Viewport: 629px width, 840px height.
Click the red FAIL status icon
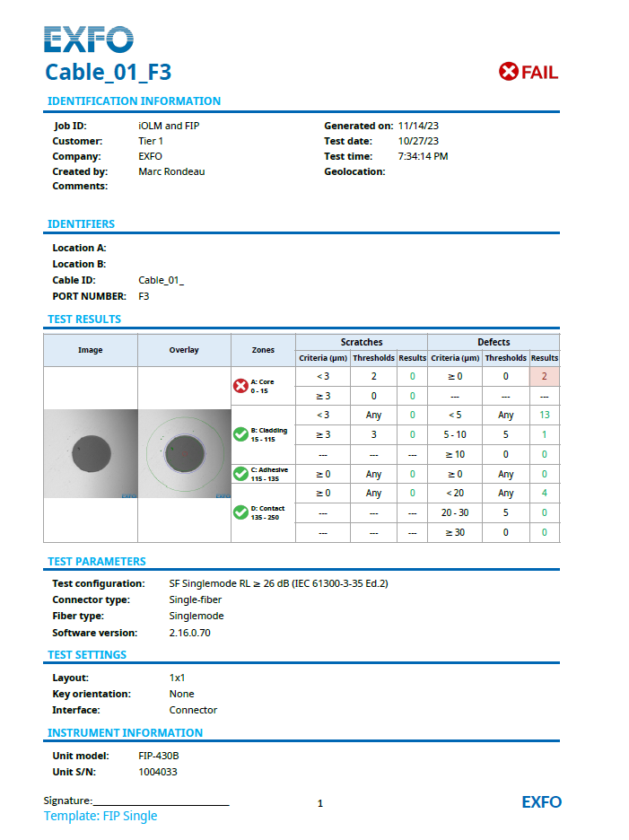coord(509,71)
